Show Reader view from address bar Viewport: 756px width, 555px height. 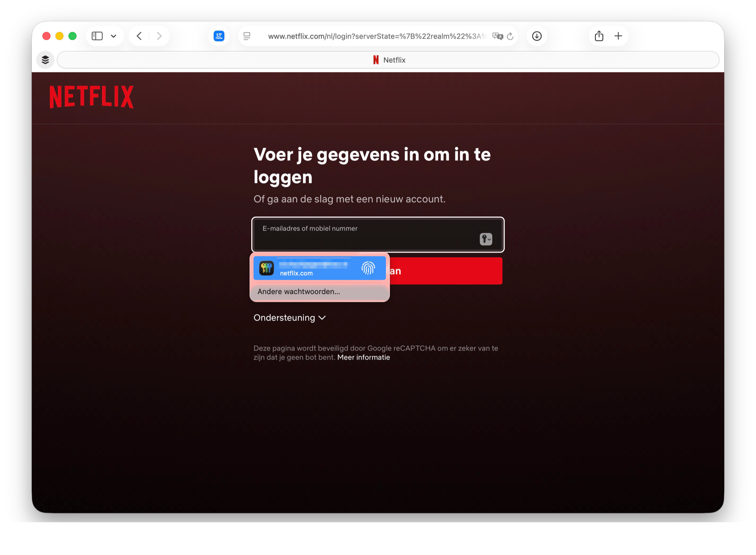tap(247, 36)
